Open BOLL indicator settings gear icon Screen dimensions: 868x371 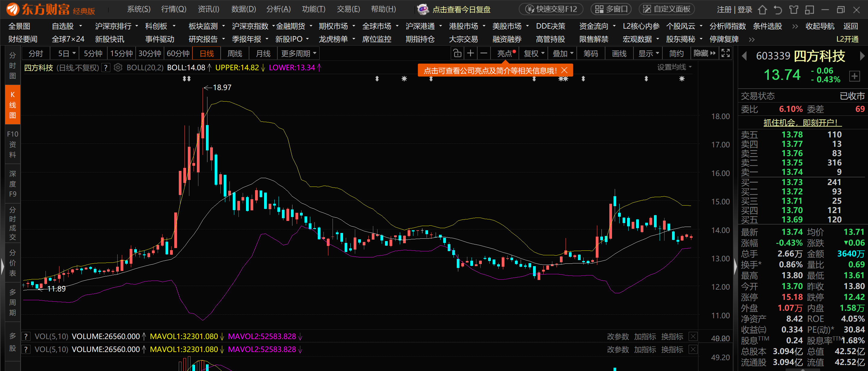tap(118, 68)
